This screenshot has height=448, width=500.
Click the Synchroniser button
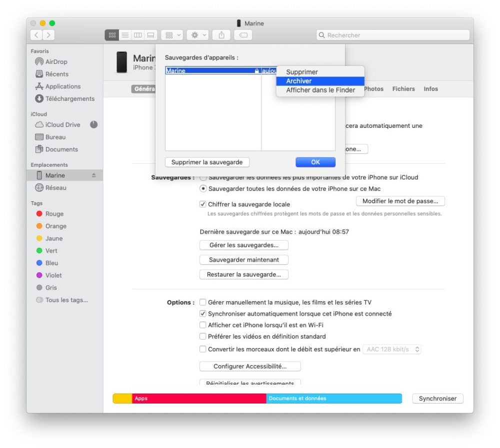pos(437,398)
